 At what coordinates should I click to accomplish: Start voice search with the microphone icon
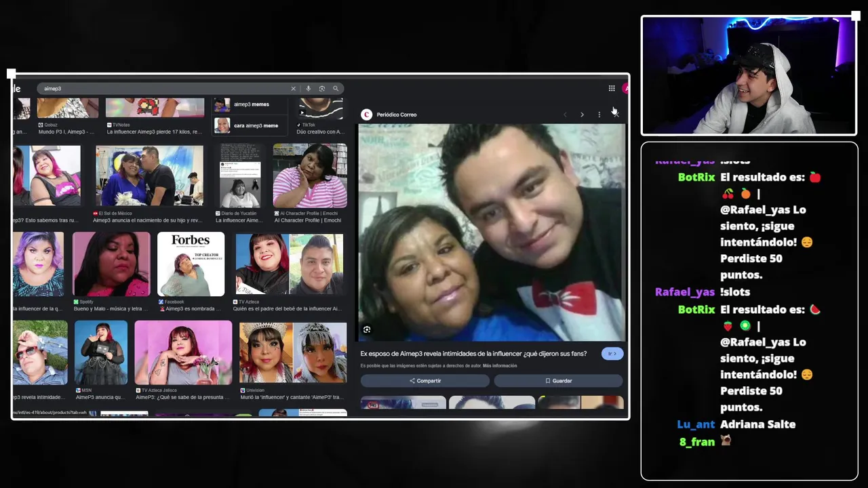[x=308, y=89]
